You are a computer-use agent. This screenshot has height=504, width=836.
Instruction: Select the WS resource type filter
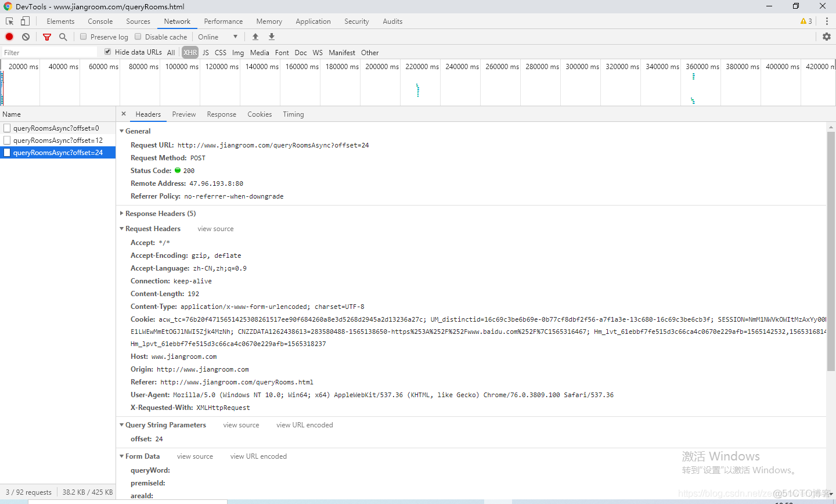click(318, 52)
